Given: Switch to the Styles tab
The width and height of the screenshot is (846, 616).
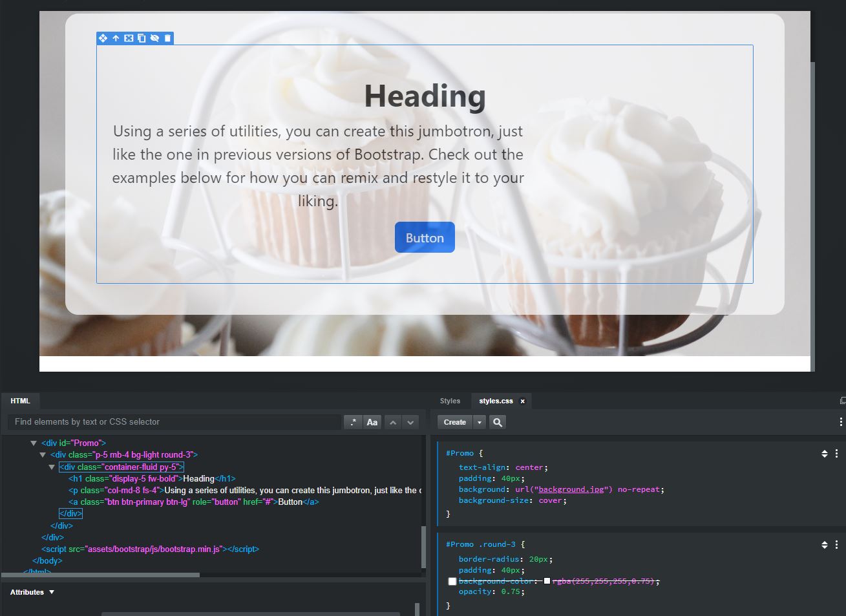Looking at the screenshot, I should click(450, 401).
